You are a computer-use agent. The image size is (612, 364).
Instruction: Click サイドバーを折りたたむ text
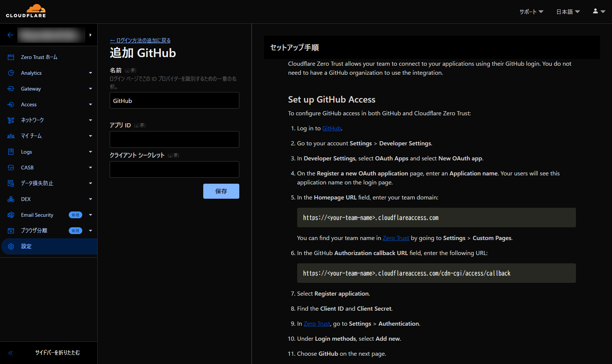pyautogui.click(x=57, y=353)
